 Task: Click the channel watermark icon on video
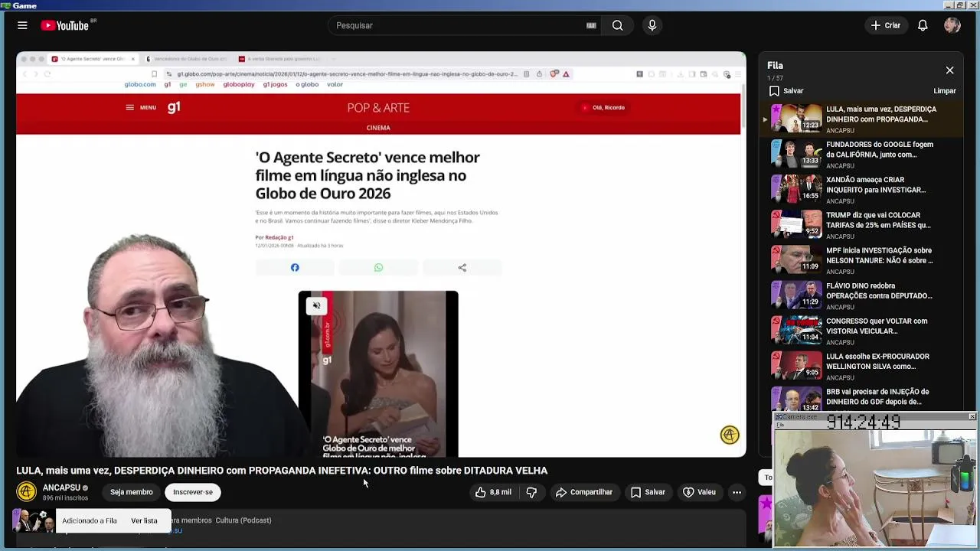point(730,435)
